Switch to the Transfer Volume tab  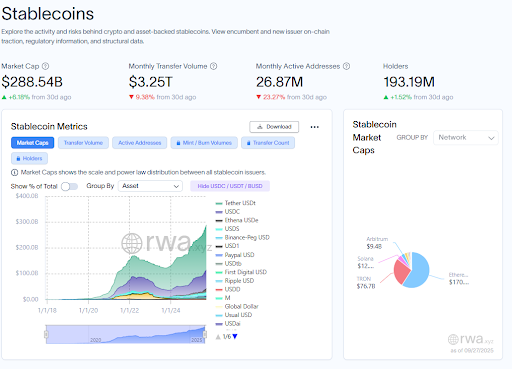[x=83, y=143]
